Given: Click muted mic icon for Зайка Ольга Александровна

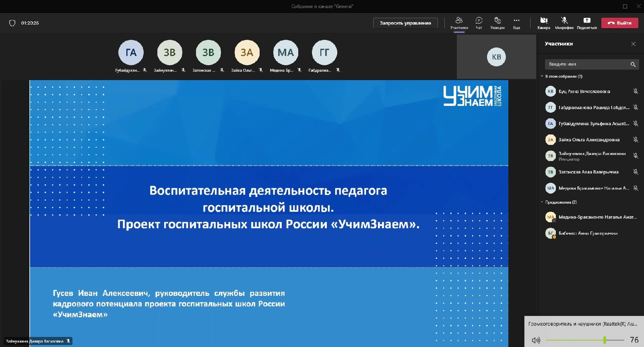Looking at the screenshot, I should coord(636,140).
